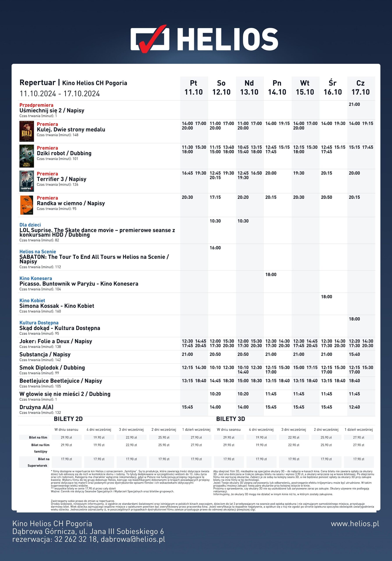Choose Skąd dokąd 18:00 Thursday showtime
This screenshot has height=561, width=392.
click(x=354, y=319)
